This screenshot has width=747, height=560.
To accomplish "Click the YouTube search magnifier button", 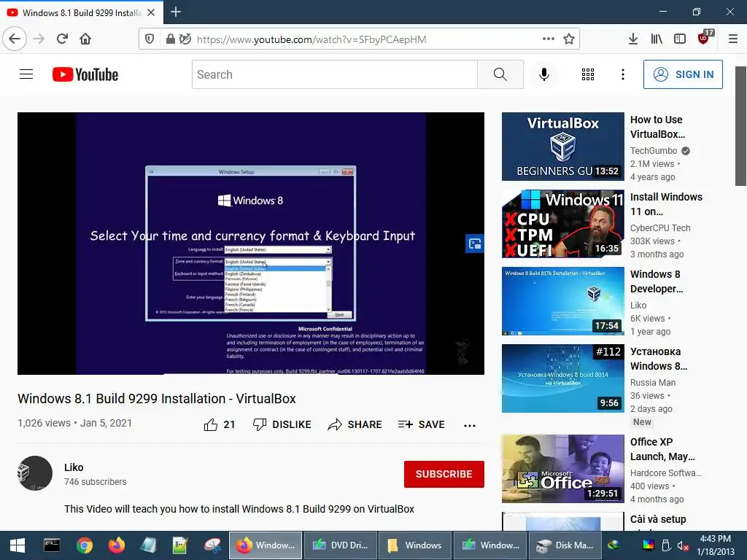I will click(x=500, y=74).
